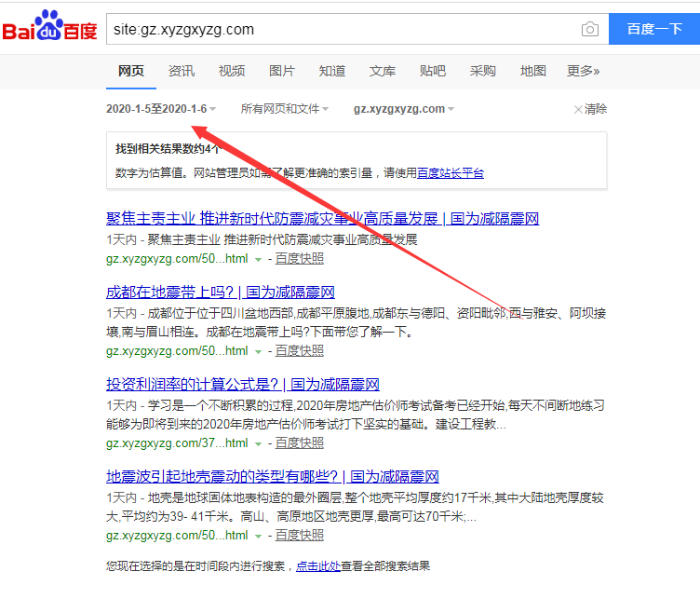Screen dimensions: 700x599
Task: Open result 聚焦主责主业 推进新时代防震减灾事业高质量发展
Action: [x=322, y=218]
